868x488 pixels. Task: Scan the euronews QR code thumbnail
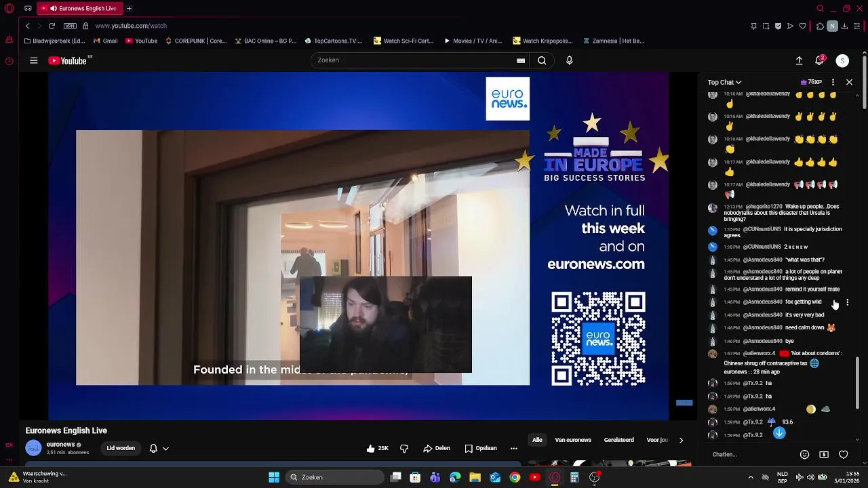coord(598,339)
